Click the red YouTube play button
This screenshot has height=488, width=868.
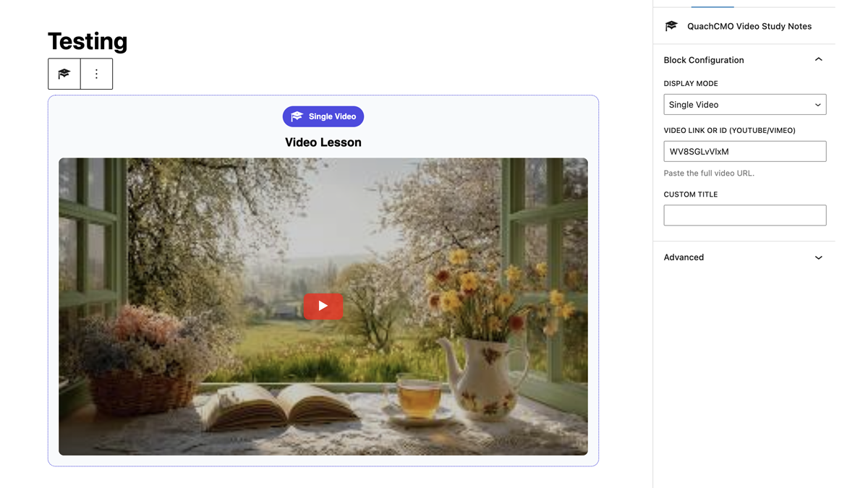323,306
